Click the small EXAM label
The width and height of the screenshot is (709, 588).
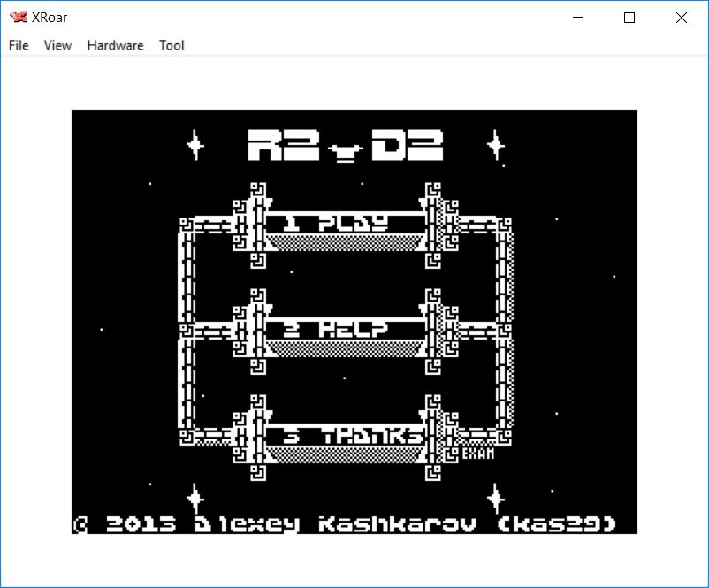point(478,454)
